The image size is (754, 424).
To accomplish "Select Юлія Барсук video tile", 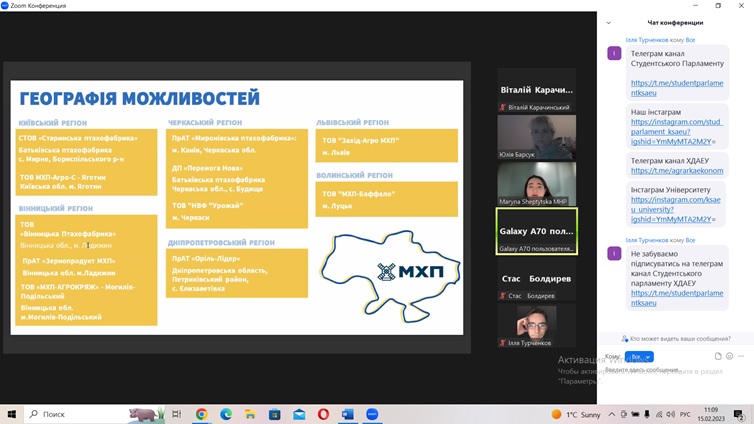I will coord(537,137).
